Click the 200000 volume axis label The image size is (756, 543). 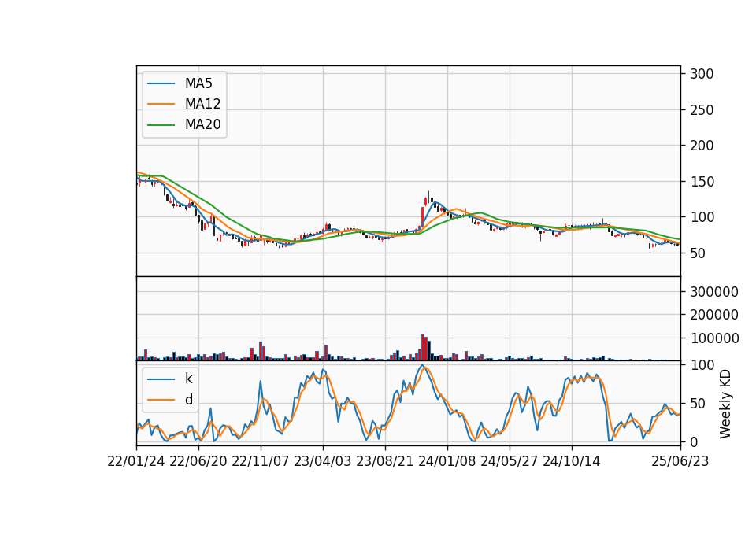(714, 315)
